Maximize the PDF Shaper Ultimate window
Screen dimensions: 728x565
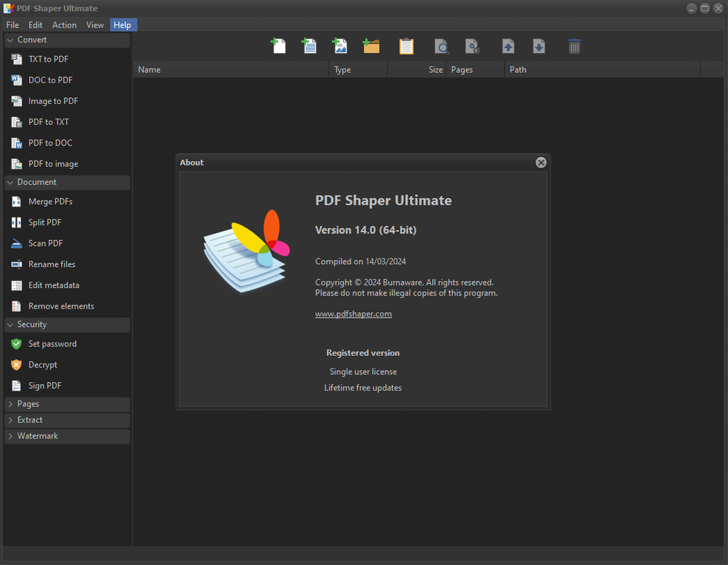click(705, 8)
